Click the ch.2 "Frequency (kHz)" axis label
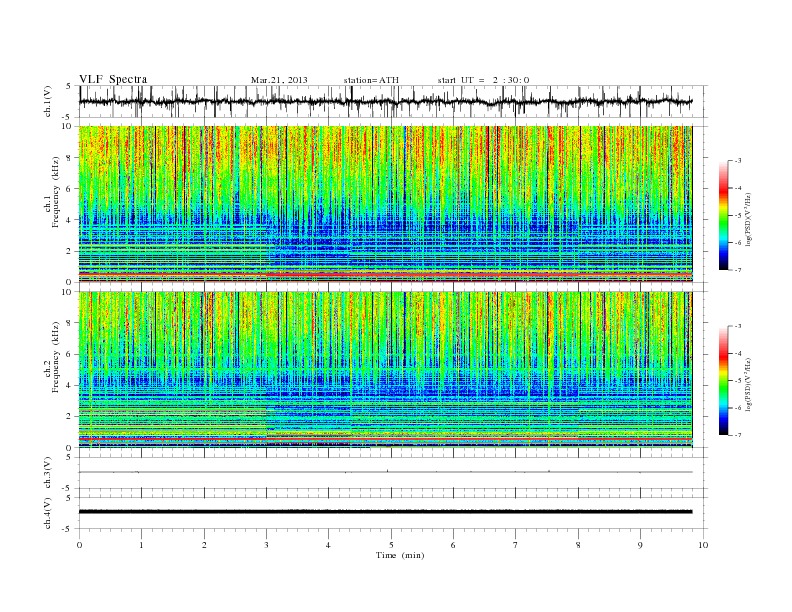This screenshot has width=792, height=612. [x=56, y=357]
